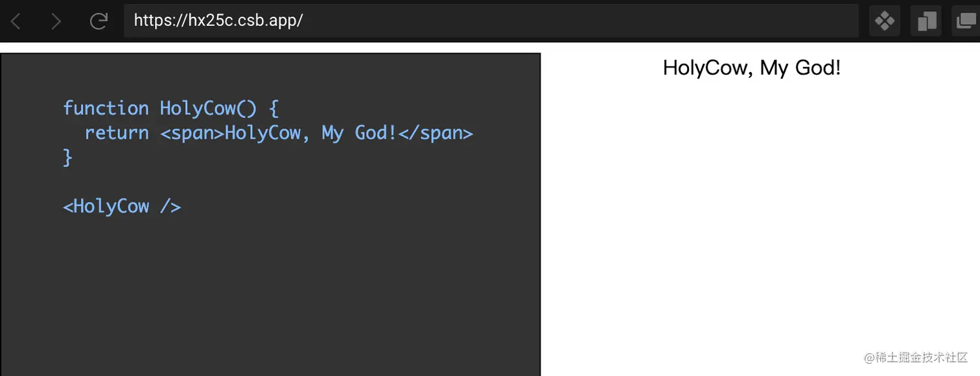Click the <HolyCow /> JSX line
The height and width of the screenshot is (376, 980).
click(122, 206)
